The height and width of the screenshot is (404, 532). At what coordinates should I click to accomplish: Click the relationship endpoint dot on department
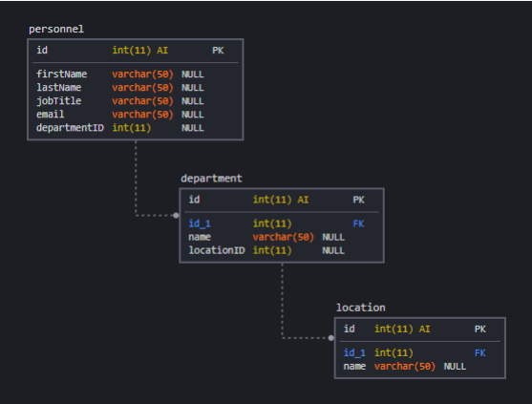click(176, 216)
